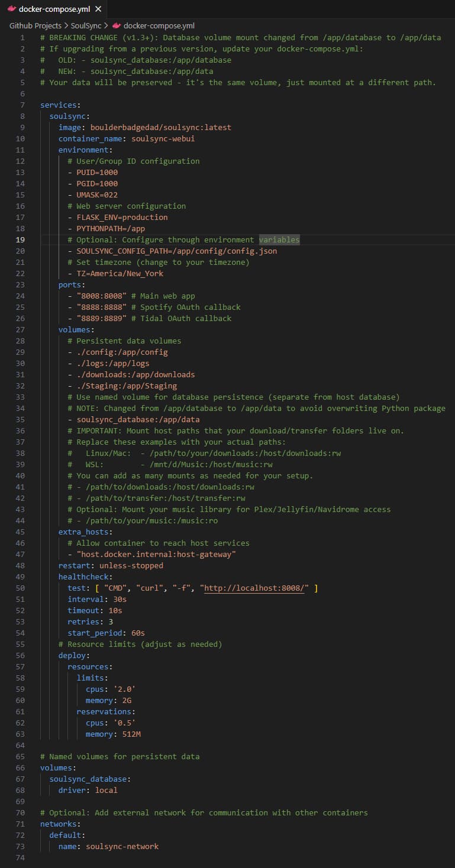Open the Github Projects breadcrumb

(35, 25)
